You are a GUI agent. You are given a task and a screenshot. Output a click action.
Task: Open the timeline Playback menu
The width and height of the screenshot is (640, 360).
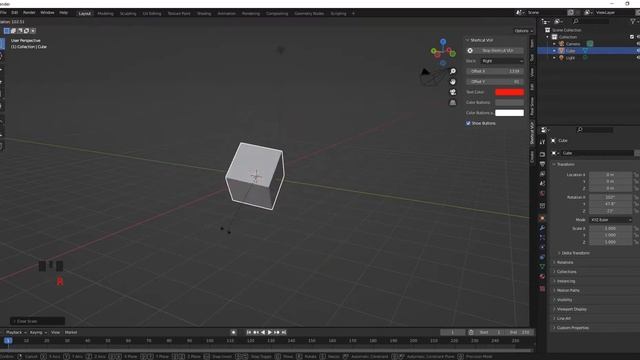16,332
